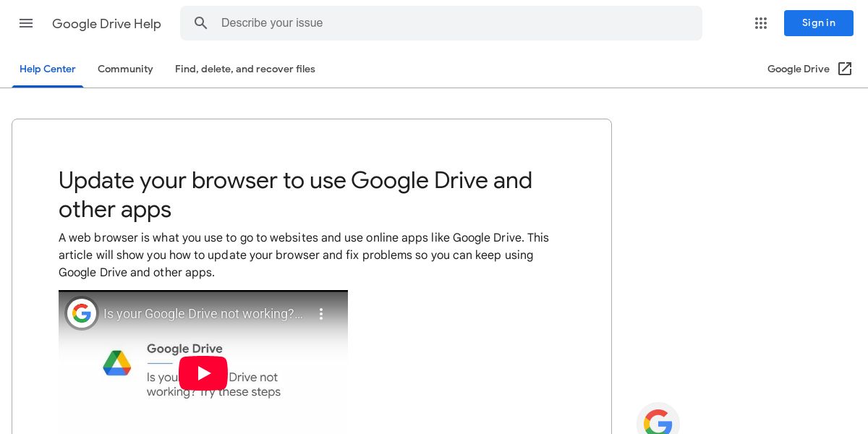Open Find, delete, and recover files tab
The height and width of the screenshot is (434, 868).
245,69
